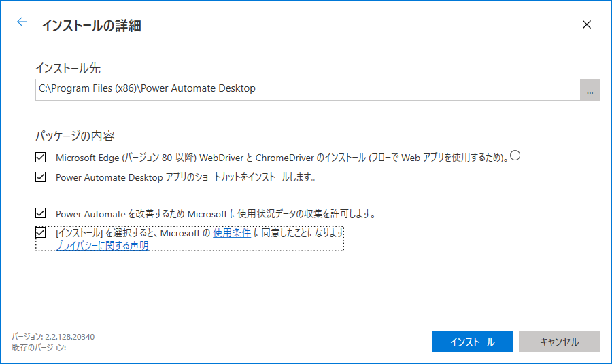Uncheck Microsoft Edge WebDriver and ChromeDriver install
The width and height of the screenshot is (612, 364).
coord(41,157)
